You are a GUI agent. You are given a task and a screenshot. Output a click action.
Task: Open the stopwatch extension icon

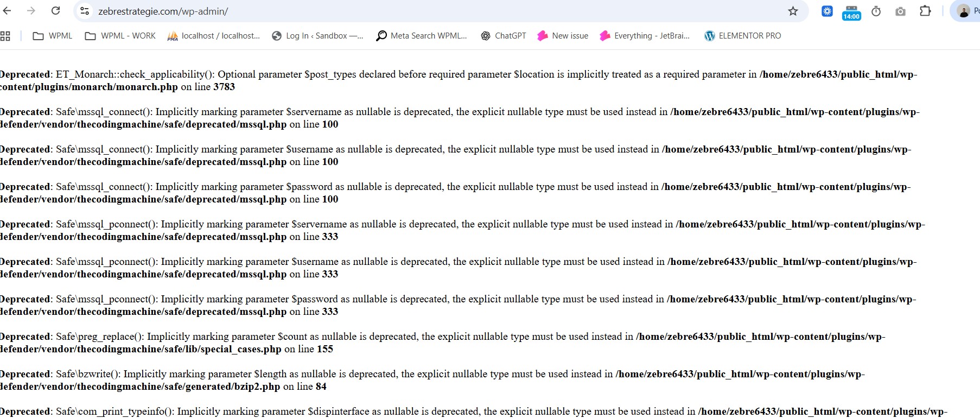[x=876, y=11]
